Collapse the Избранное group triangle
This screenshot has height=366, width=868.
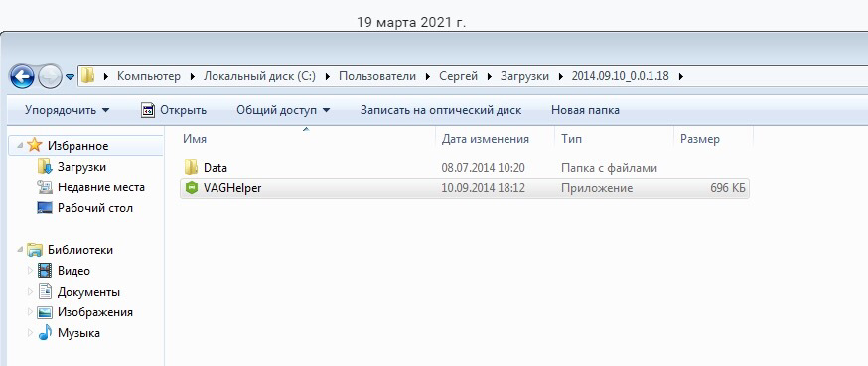(x=20, y=146)
